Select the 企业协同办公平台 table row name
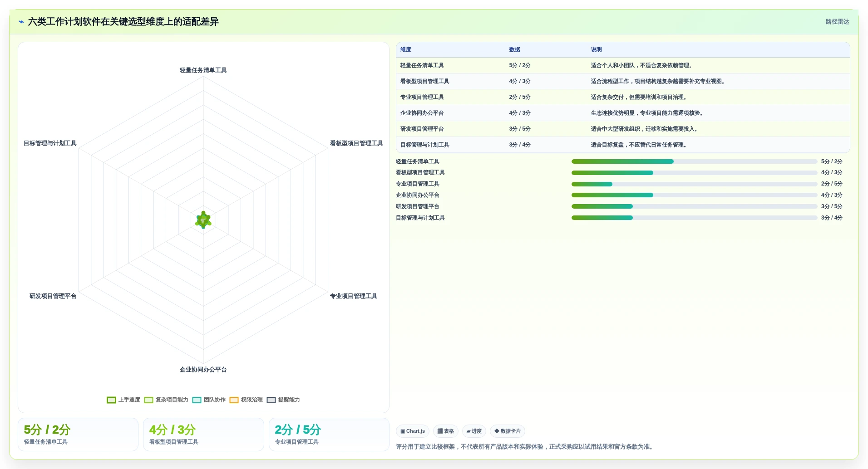The width and height of the screenshot is (868, 469). (x=422, y=113)
